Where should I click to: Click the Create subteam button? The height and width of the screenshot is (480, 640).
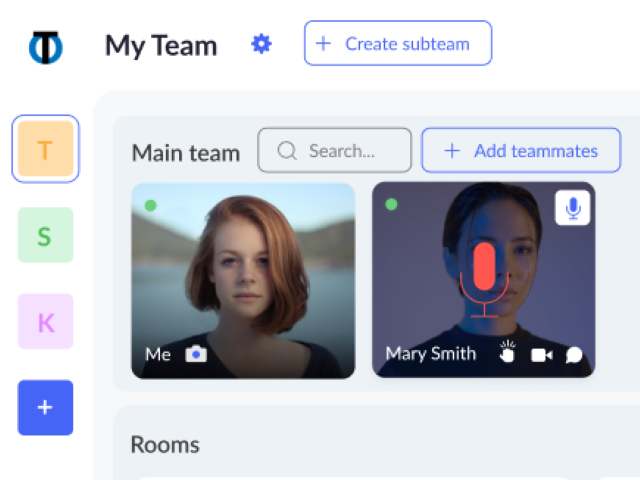point(398,43)
